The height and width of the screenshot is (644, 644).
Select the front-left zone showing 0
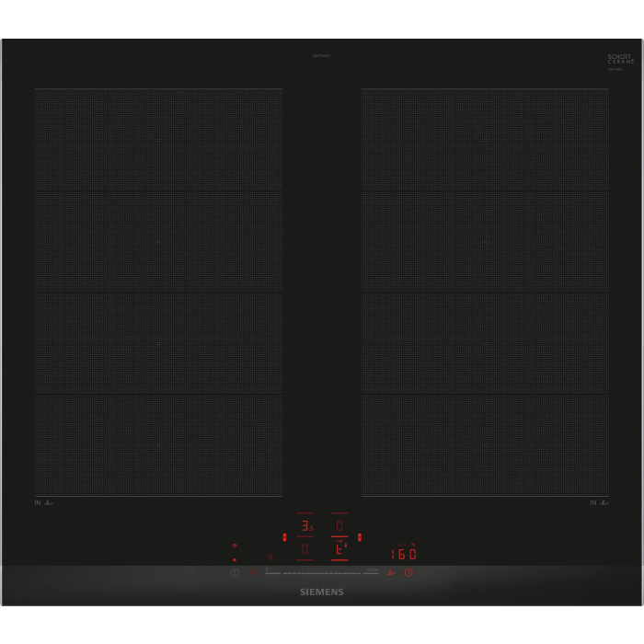305,549
